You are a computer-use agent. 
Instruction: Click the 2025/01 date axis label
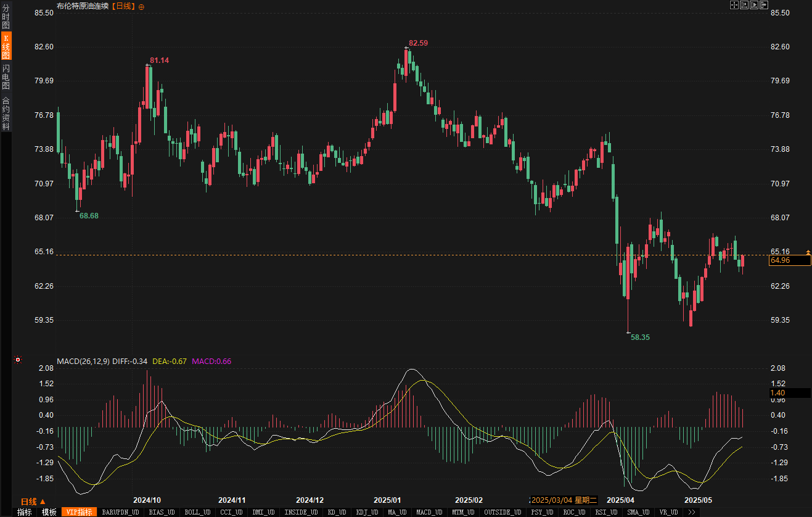[x=388, y=500]
